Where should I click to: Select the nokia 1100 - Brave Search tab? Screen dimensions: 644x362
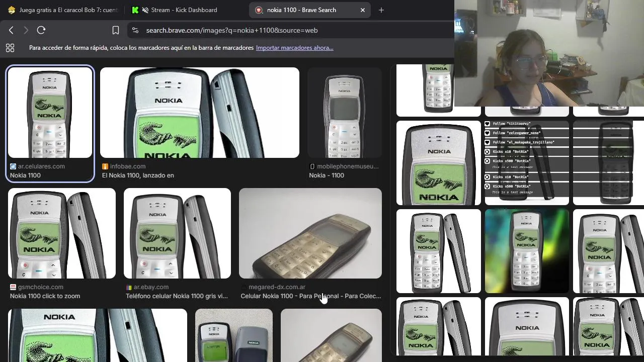(309, 10)
